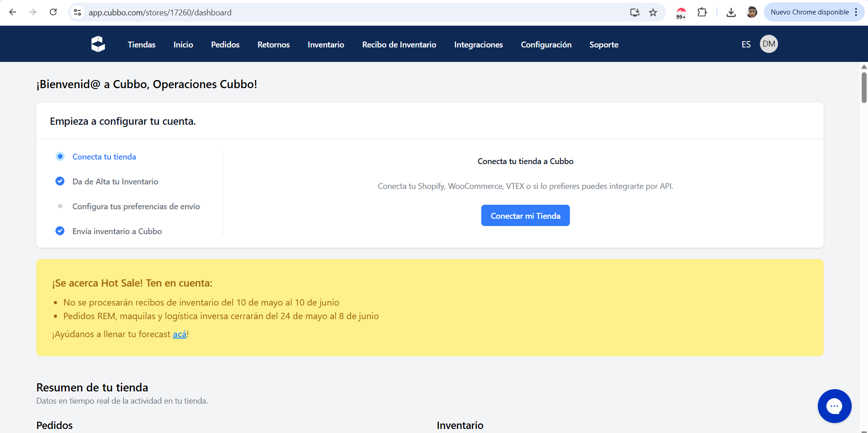Click the page vertical scrollbar thumb
The width and height of the screenshot is (868, 433).
tap(864, 88)
